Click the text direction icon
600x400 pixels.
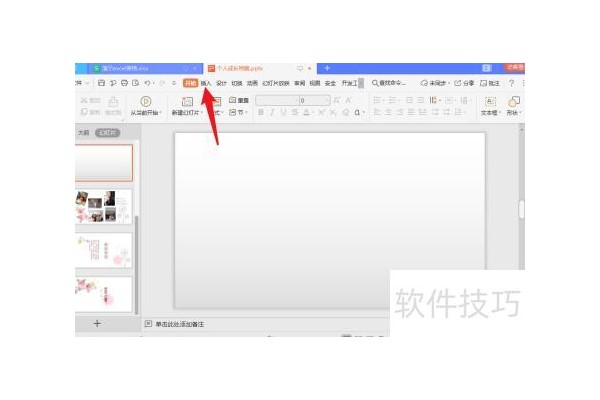[435, 100]
